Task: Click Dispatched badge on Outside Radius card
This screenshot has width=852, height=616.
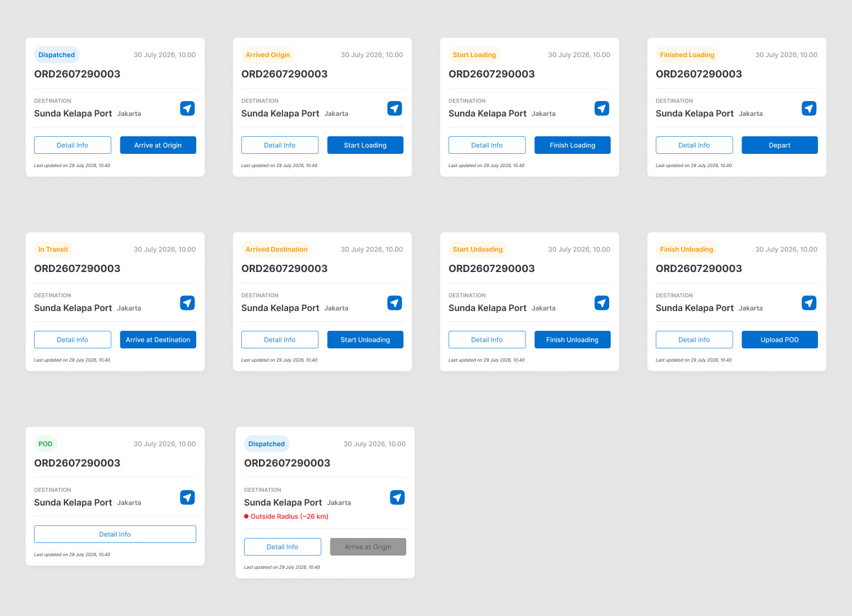Action: [267, 444]
